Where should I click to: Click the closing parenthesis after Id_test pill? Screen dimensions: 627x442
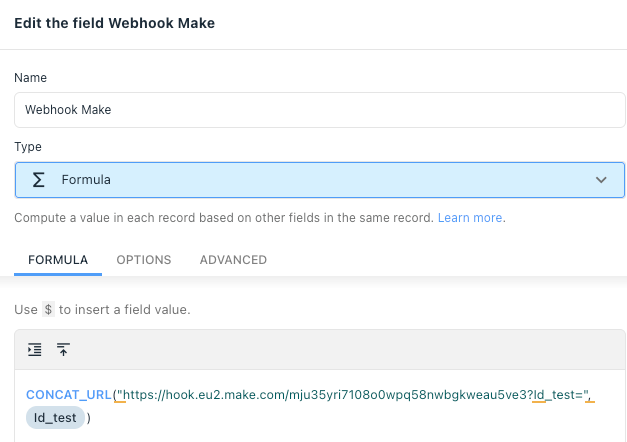coord(89,418)
